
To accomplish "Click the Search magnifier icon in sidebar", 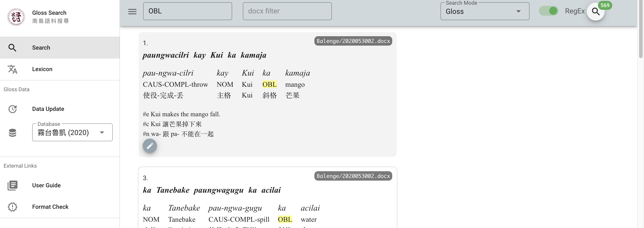I will [13, 47].
